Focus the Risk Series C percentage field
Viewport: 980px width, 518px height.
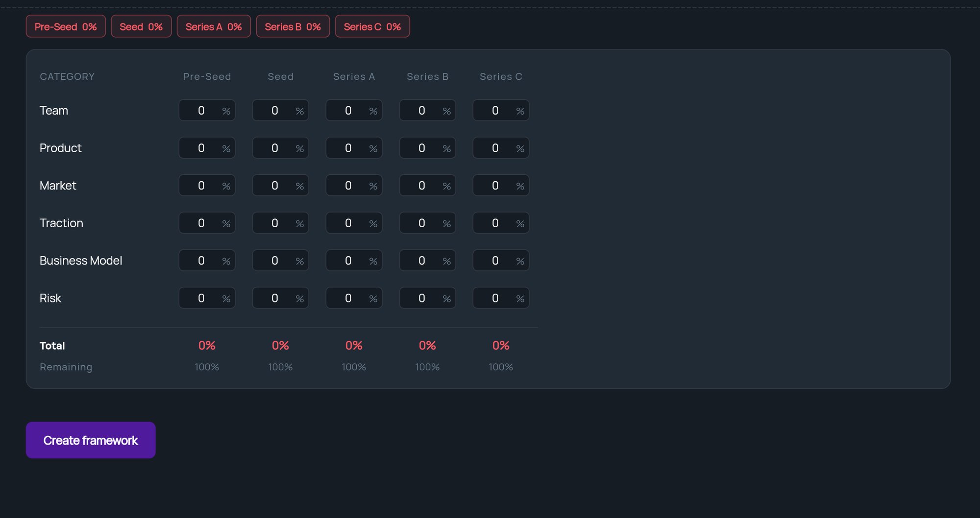point(501,298)
